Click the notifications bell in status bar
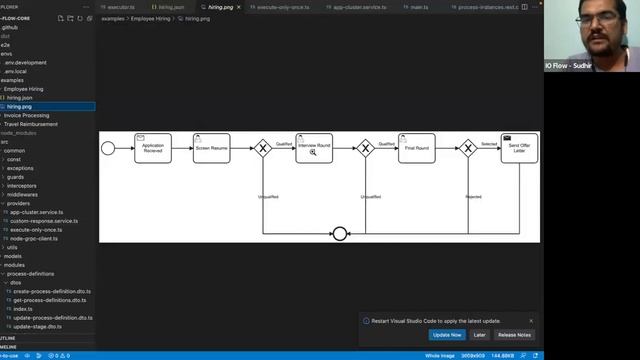 (x=536, y=356)
